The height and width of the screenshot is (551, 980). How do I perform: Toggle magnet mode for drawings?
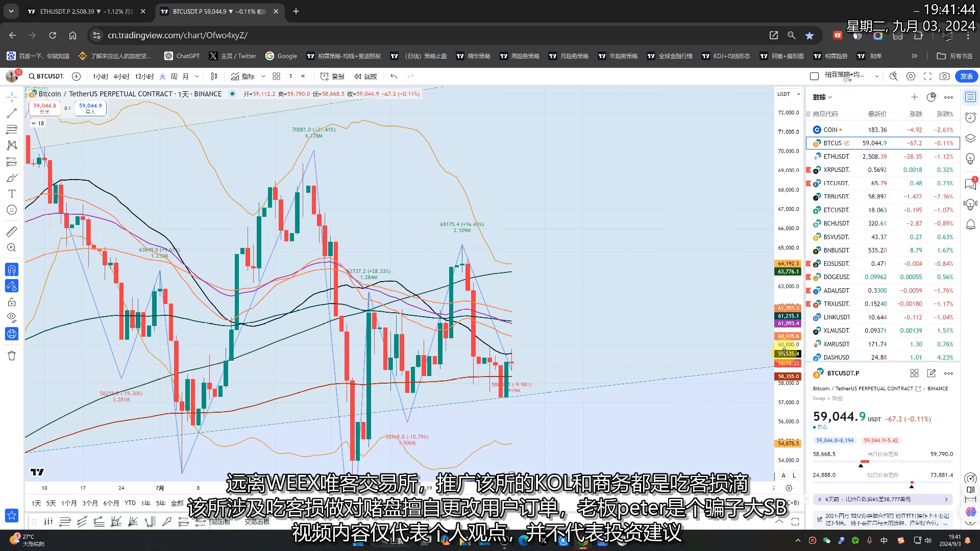tap(12, 269)
